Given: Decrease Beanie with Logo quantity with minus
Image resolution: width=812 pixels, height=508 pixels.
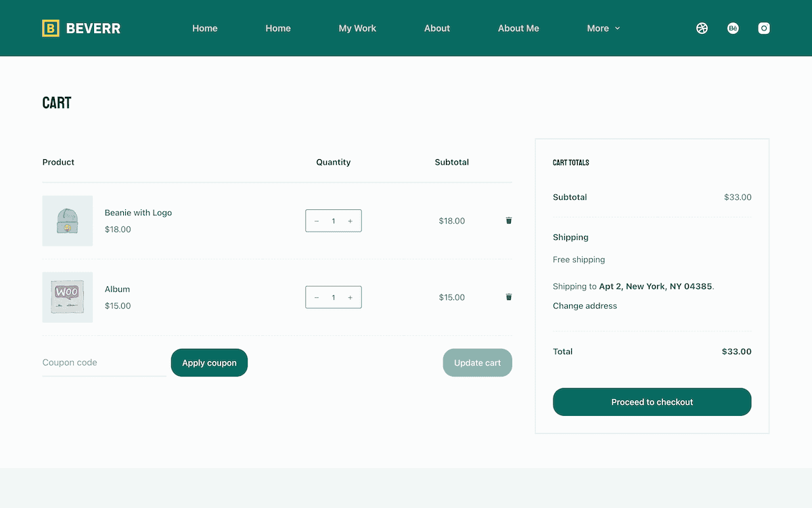Looking at the screenshot, I should tap(317, 221).
